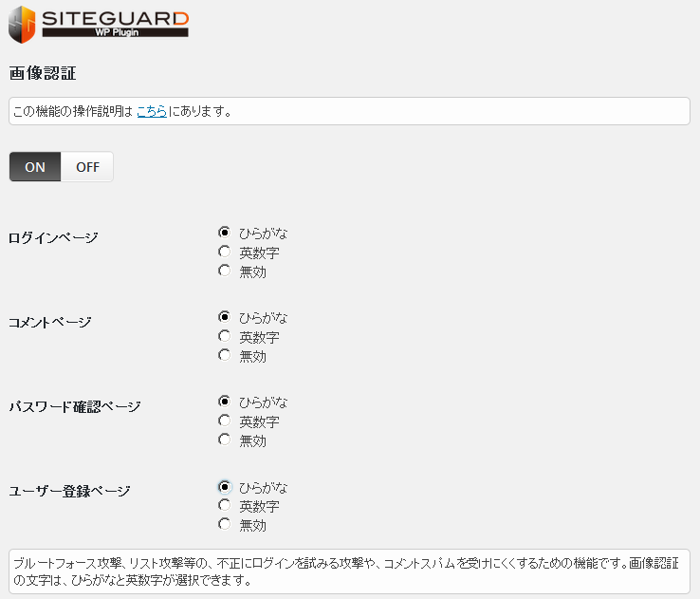This screenshot has height=599, width=700.
Task: Click the ユーザー登録ページ label
Action: coord(69,491)
